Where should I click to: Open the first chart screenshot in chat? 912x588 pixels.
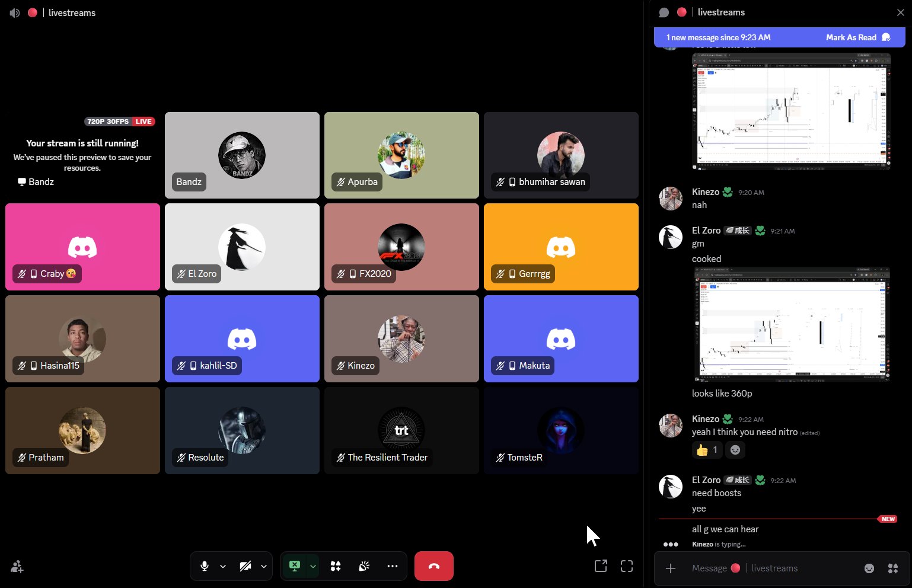(x=791, y=111)
